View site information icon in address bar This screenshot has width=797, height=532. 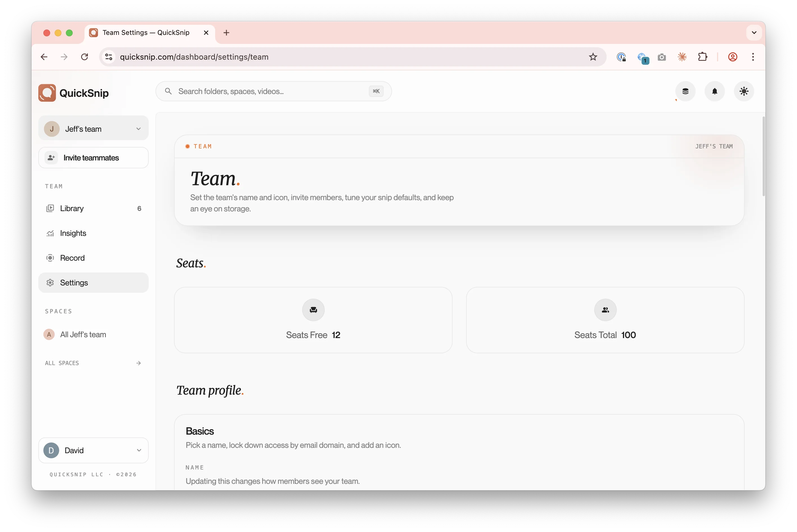[109, 57]
